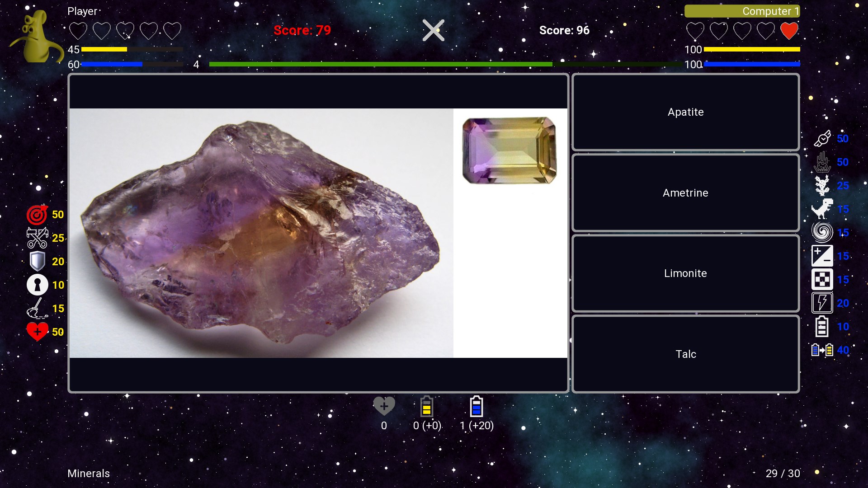
Task: Use the lightning bolt power
Action: (x=822, y=303)
